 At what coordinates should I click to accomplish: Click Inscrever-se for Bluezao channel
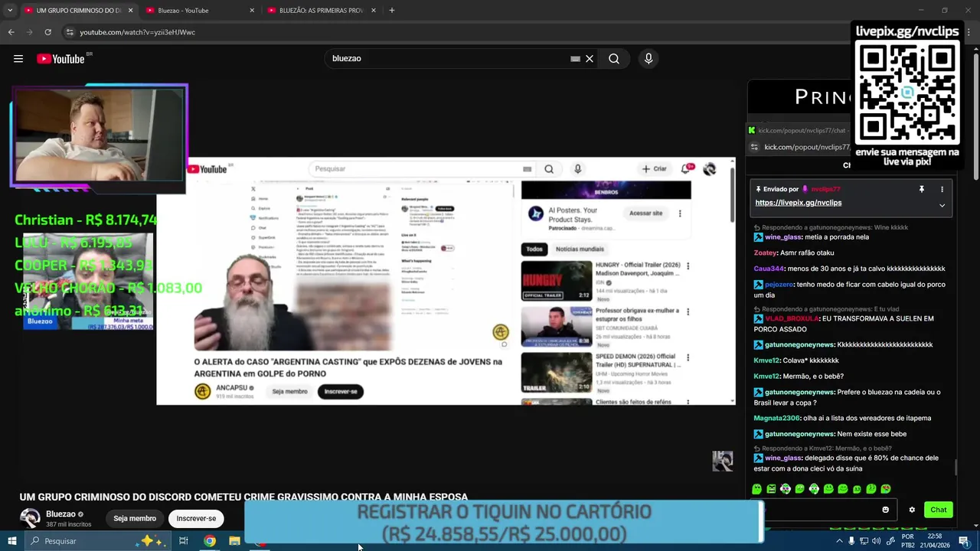click(x=196, y=518)
